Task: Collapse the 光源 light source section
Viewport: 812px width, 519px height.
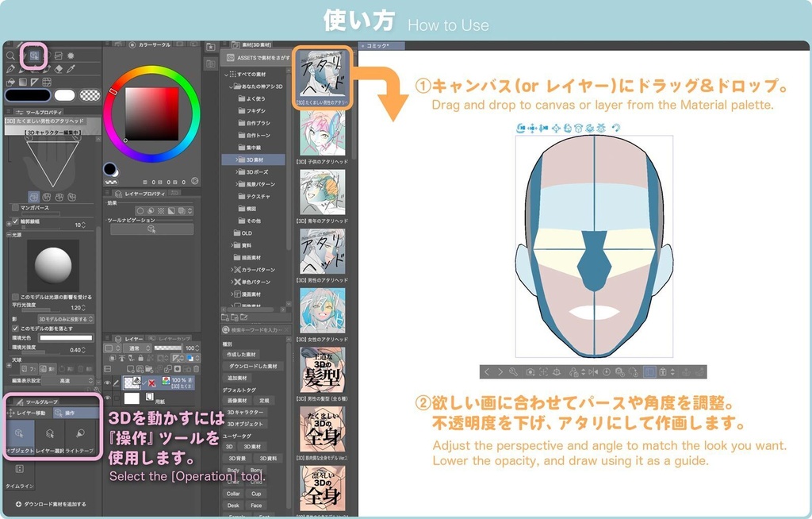Action: (x=9, y=235)
